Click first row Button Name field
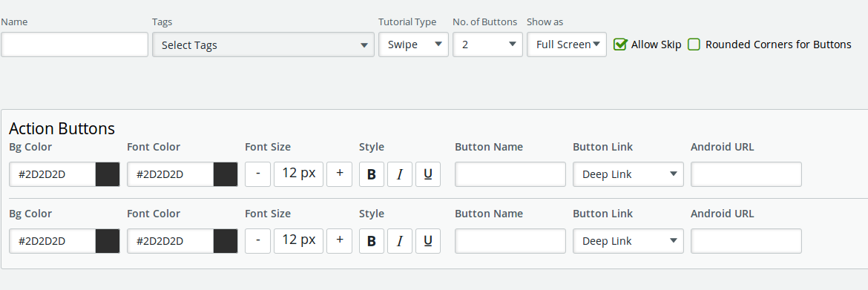Viewport: 868px width, 290px height. tap(510, 174)
